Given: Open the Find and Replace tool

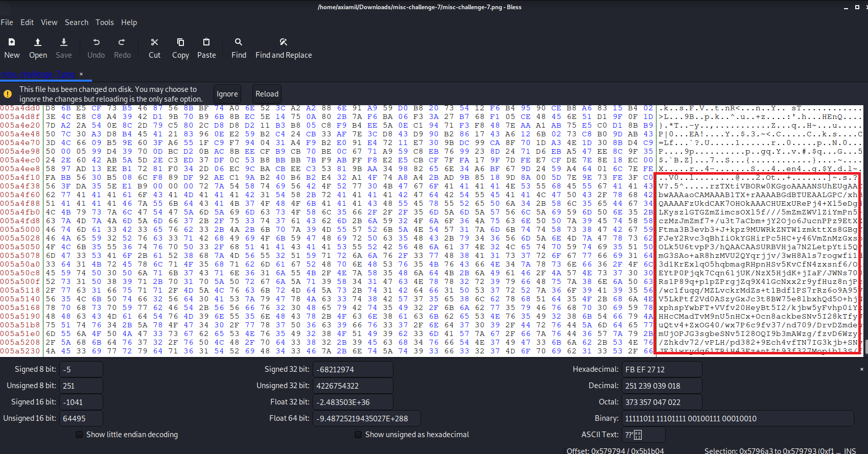Looking at the screenshot, I should point(284,42).
